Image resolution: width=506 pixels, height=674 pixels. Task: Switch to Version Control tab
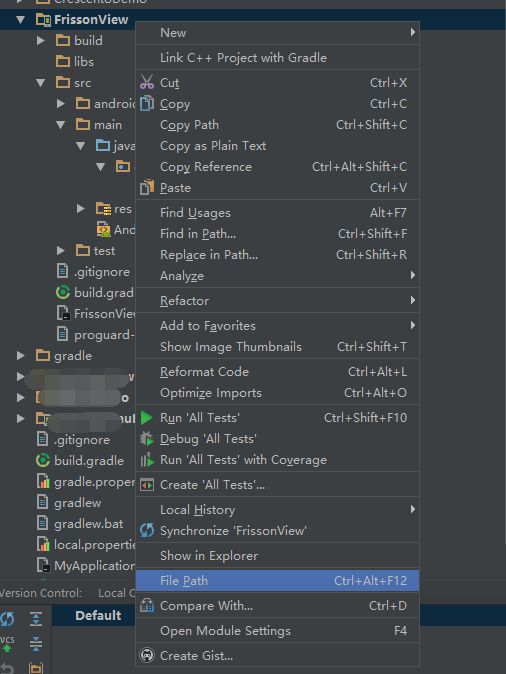(x=40, y=593)
